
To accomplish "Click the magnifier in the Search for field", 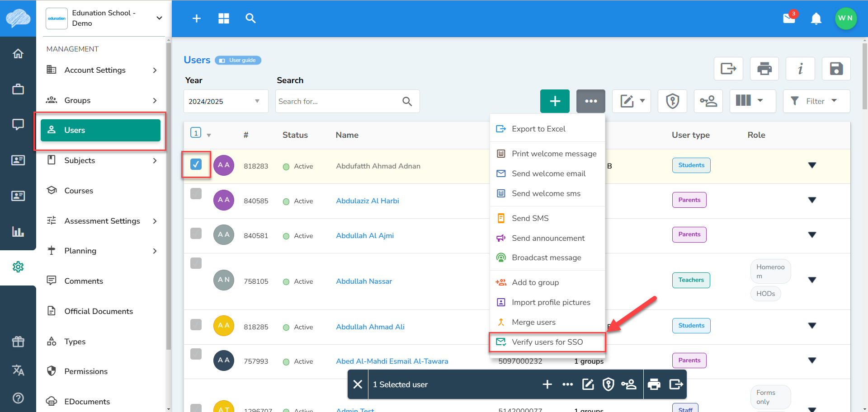I will (407, 102).
